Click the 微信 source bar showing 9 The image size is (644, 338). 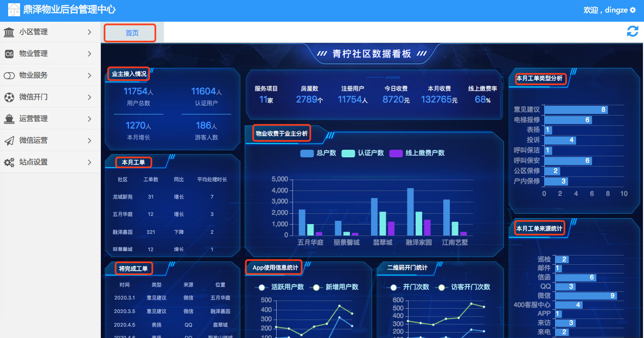[x=586, y=296]
